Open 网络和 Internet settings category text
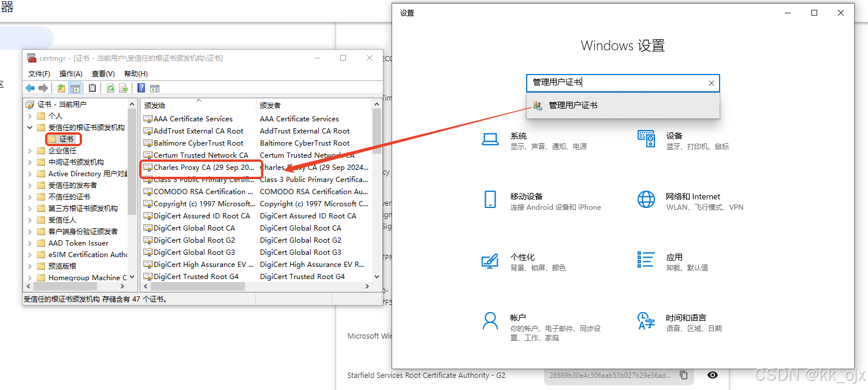This screenshot has height=390, width=868. tap(693, 196)
